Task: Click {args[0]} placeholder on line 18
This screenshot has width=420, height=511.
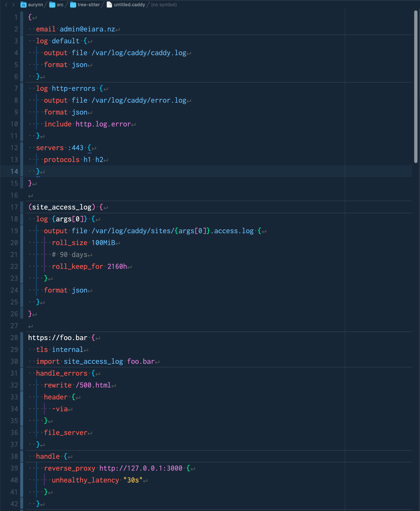Action: pos(69,219)
